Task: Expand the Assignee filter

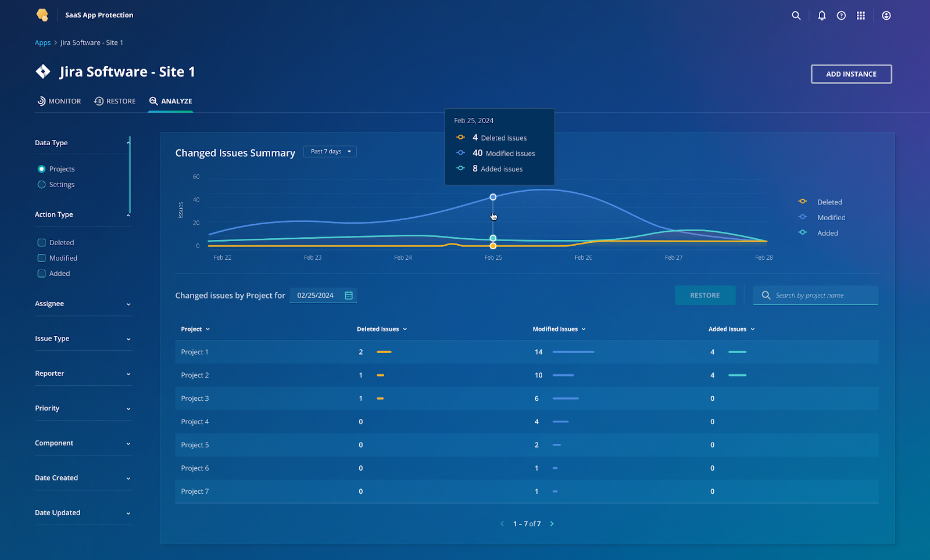Action: click(x=128, y=304)
